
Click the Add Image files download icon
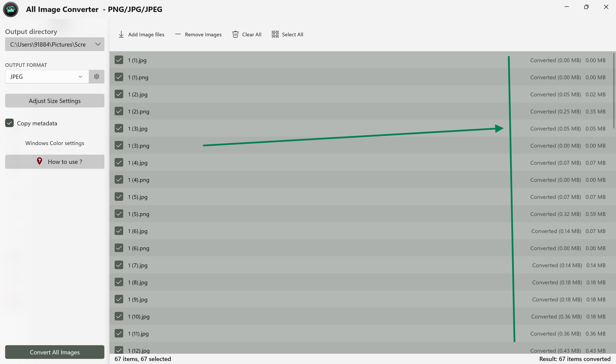(x=121, y=34)
